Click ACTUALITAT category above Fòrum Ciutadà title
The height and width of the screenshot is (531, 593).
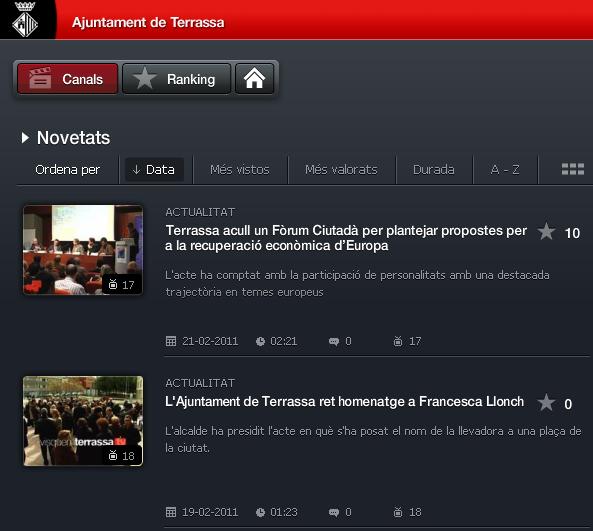200,212
